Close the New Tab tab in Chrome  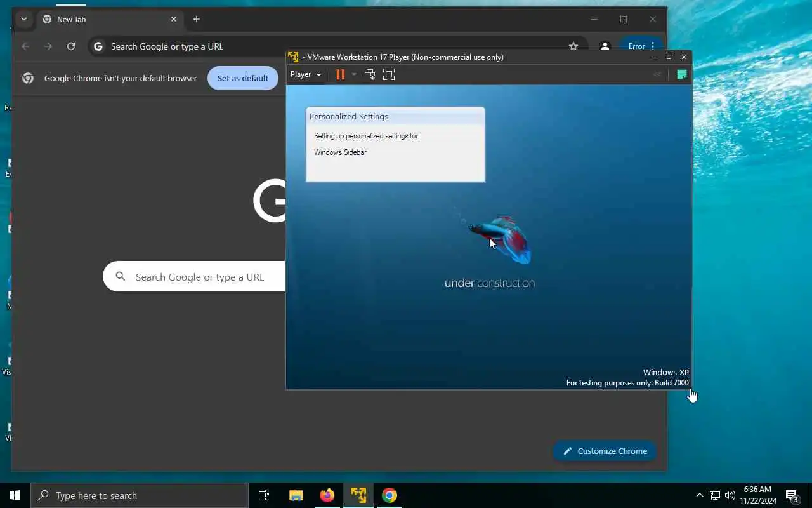[x=174, y=20]
